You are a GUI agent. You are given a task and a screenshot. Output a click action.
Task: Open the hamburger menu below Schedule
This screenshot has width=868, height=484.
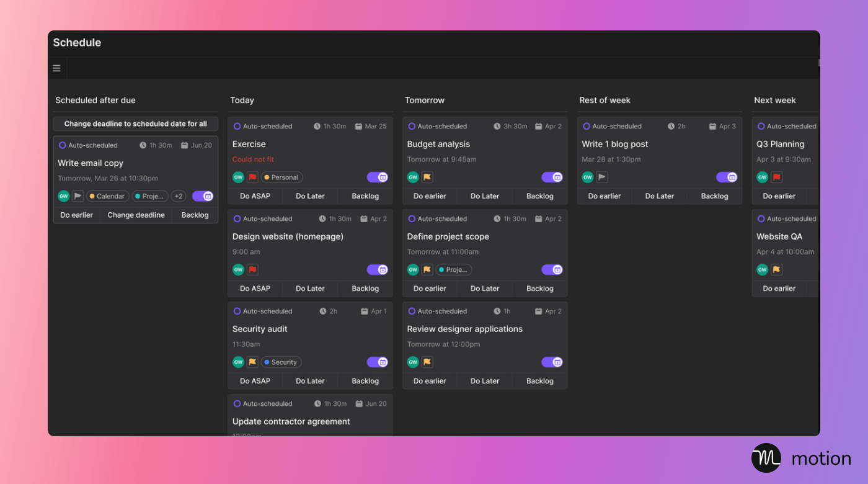tap(57, 68)
